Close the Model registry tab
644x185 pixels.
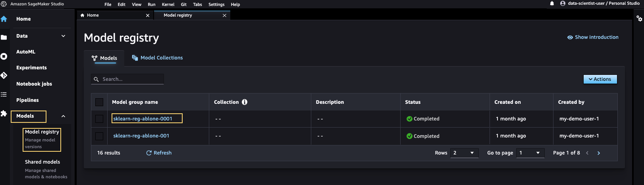click(224, 15)
